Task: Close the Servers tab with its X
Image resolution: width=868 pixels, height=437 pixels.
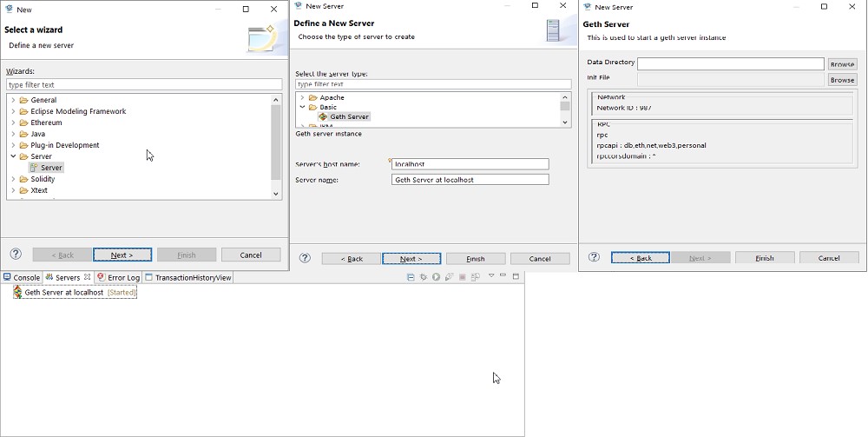Action: pos(87,277)
